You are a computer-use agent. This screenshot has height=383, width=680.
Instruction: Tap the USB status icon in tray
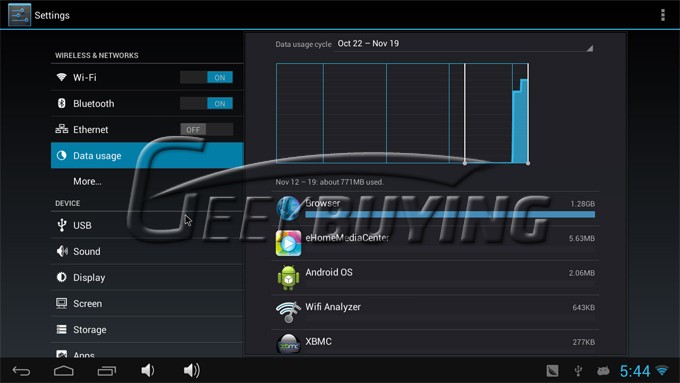tap(578, 371)
